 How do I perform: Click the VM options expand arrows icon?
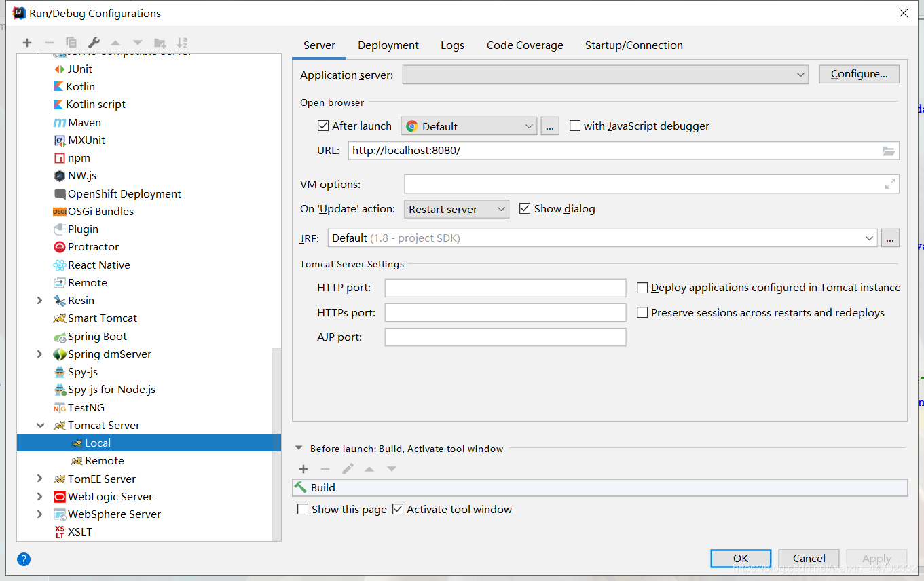coord(890,184)
